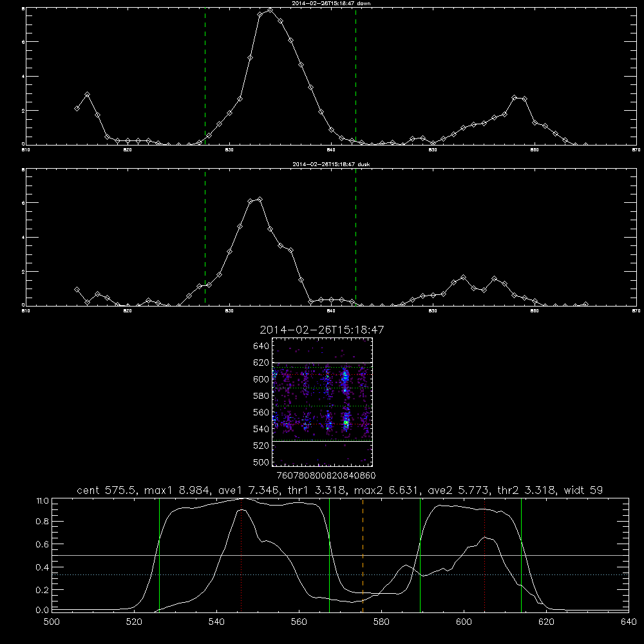Click the 0.4 label on bottom plot y-axis
The image size is (644, 644).
tap(43, 567)
